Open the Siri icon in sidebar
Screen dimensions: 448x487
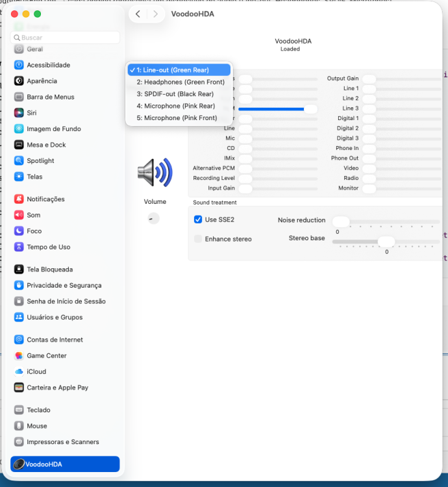[x=19, y=113]
